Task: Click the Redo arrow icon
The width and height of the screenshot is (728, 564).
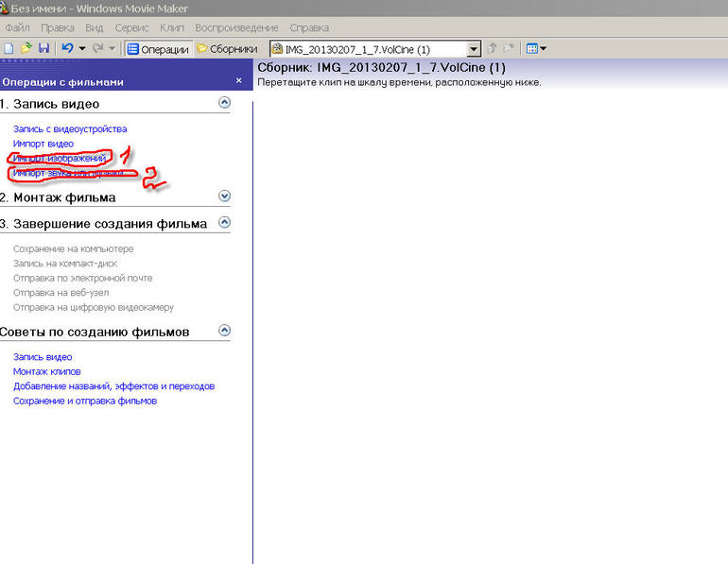Action: tap(97, 48)
